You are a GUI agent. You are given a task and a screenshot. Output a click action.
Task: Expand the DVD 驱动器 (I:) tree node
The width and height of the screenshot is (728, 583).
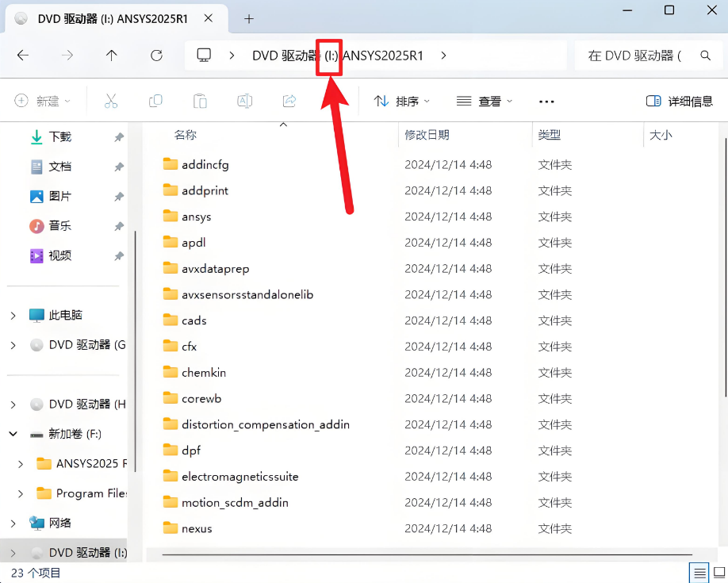pyautogui.click(x=13, y=553)
